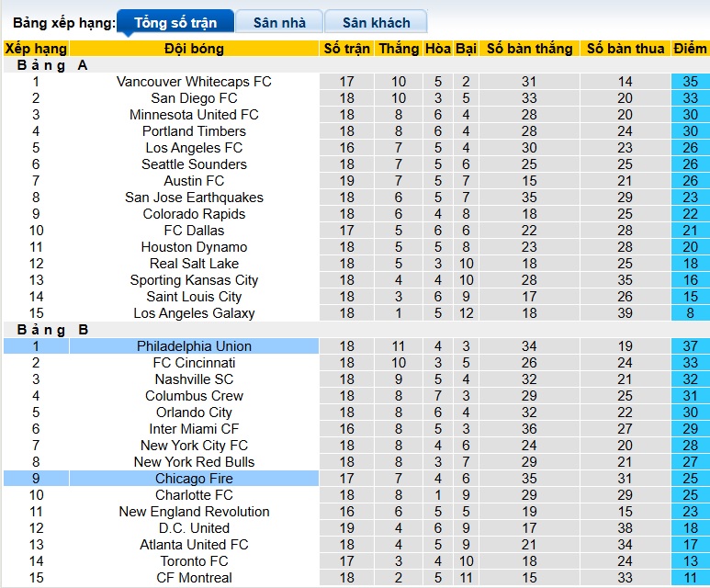Image resolution: width=710 pixels, height=588 pixels.
Task: Click the Điểm column header
Action: click(x=690, y=49)
